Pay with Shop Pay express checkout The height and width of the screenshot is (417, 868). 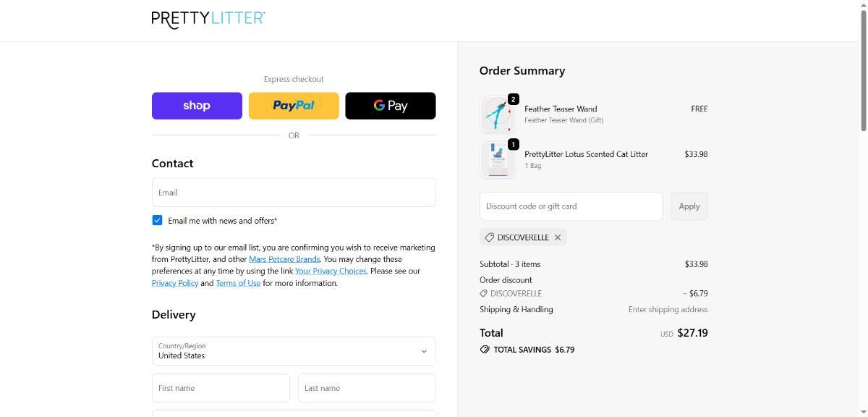(197, 106)
